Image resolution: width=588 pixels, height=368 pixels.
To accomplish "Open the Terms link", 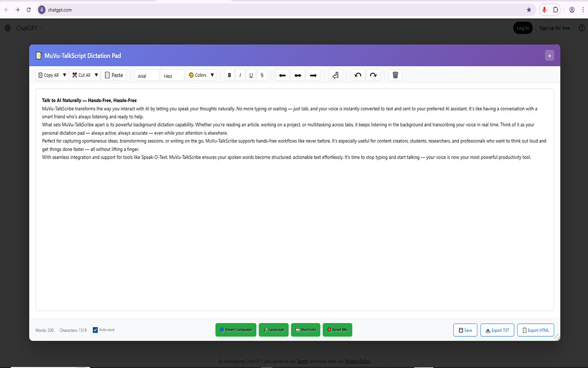I will pos(302,362).
